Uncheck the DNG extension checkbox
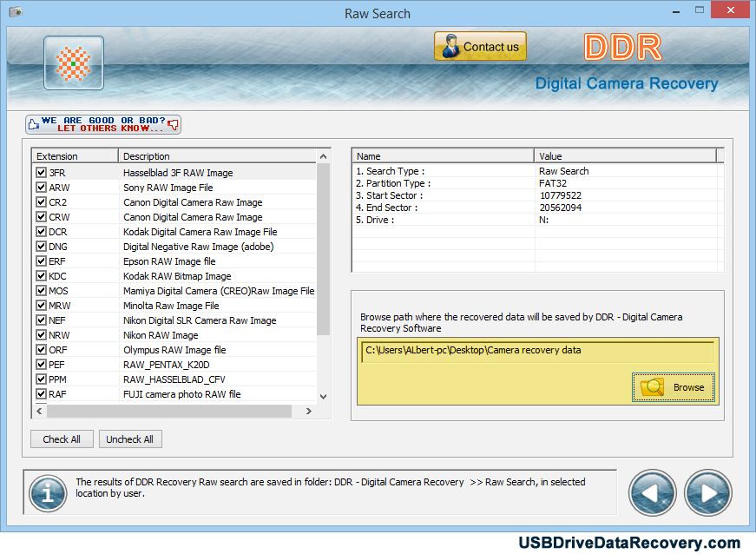The height and width of the screenshot is (554, 756). point(41,247)
